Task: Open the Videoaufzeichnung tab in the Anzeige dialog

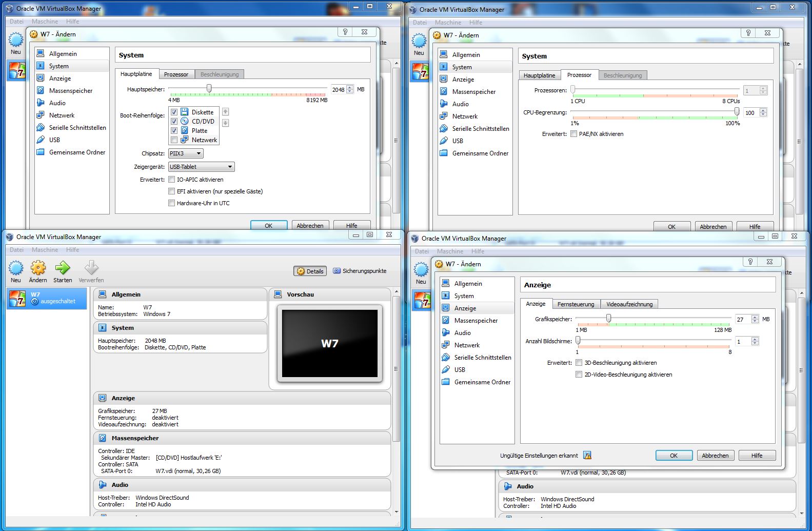Action: coord(629,304)
